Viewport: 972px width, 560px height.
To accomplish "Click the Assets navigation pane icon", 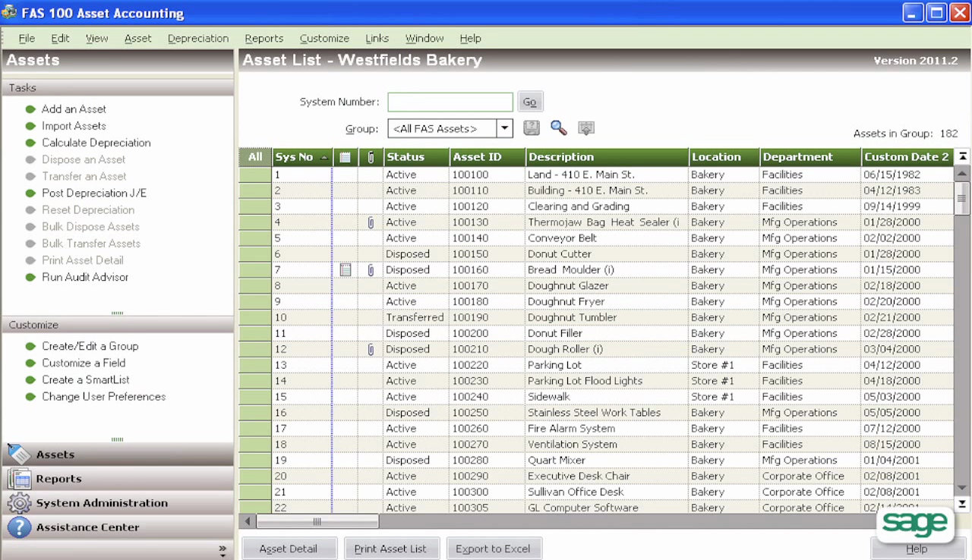I will (x=19, y=454).
